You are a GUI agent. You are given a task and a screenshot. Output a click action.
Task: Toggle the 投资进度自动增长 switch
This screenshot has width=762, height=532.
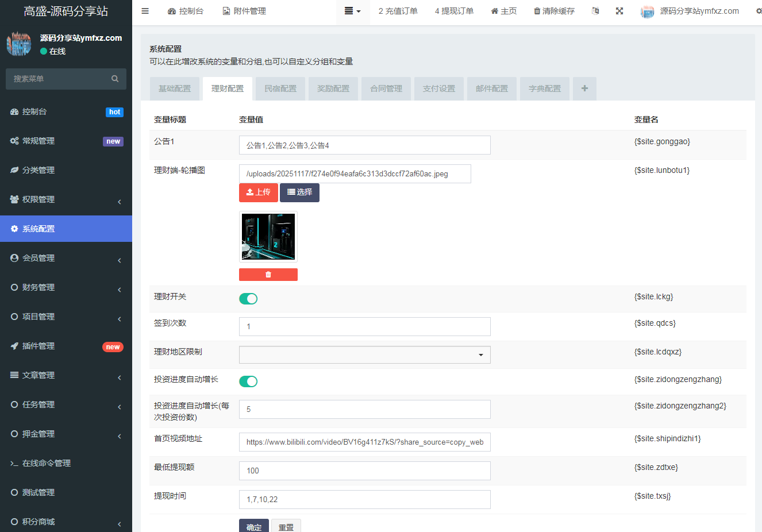[x=248, y=381]
